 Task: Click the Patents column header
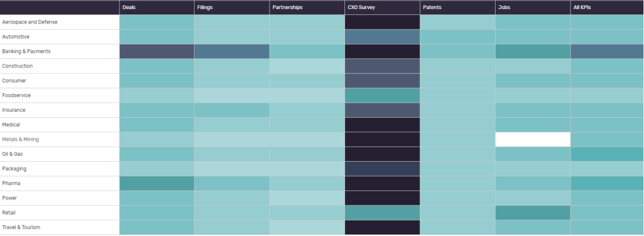coord(432,7)
